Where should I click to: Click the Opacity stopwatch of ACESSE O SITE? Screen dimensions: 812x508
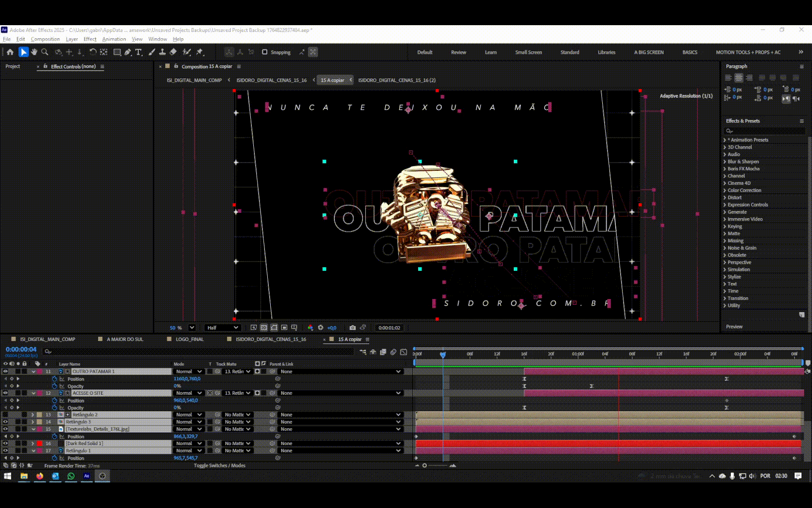(55, 407)
